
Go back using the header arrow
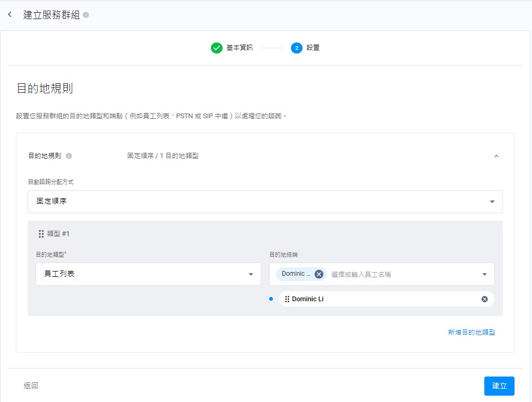point(10,15)
